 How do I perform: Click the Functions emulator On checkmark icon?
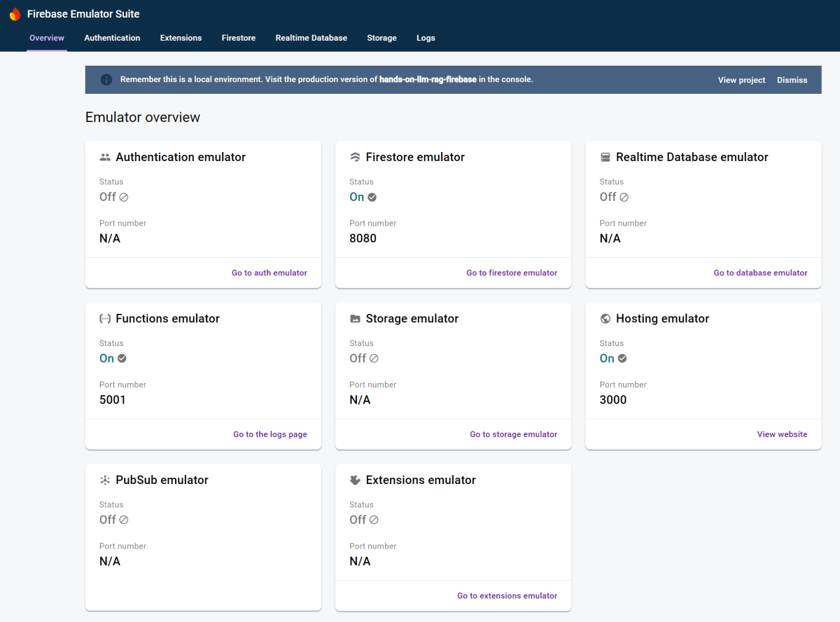[x=122, y=359]
